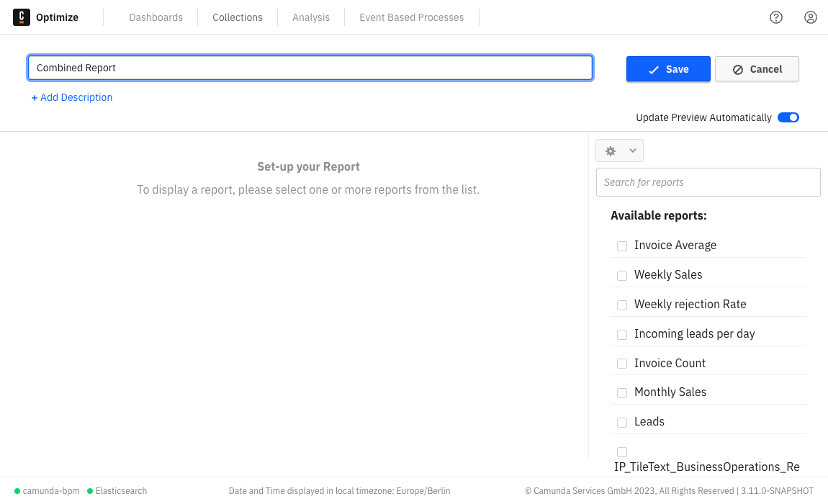Image resolution: width=828 pixels, height=504 pixels.
Task: Click the Camunda Optimize logo icon
Action: (x=21, y=17)
